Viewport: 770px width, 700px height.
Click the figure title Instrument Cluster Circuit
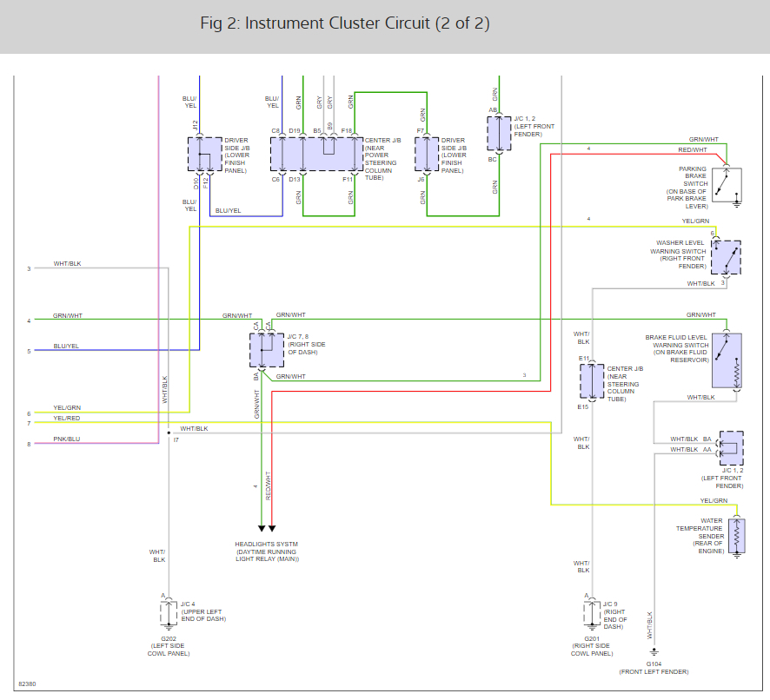(344, 23)
